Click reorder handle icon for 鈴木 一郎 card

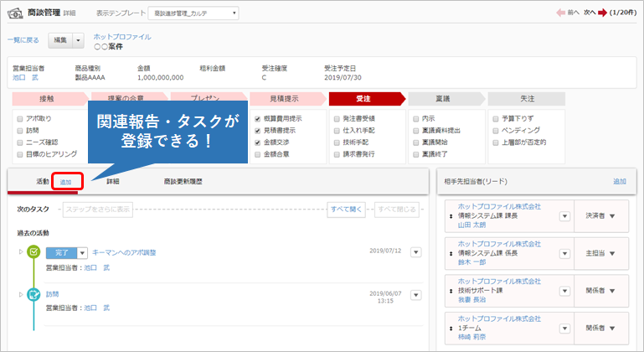click(x=451, y=254)
